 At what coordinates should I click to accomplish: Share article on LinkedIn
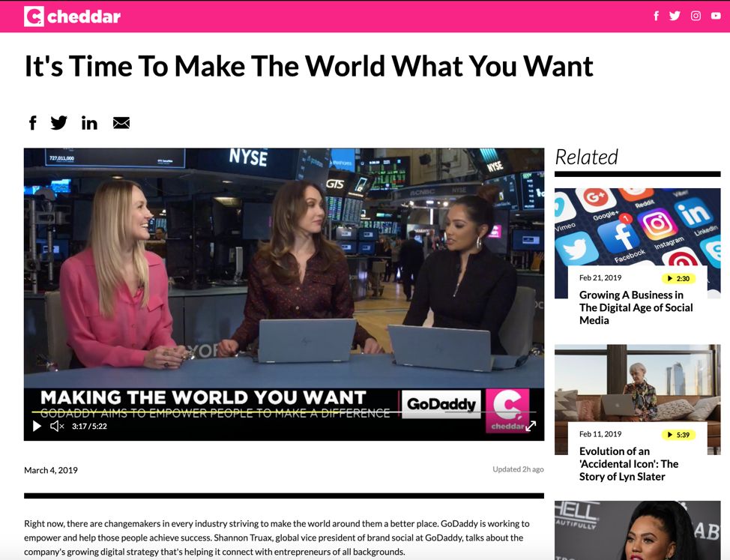[x=89, y=123]
